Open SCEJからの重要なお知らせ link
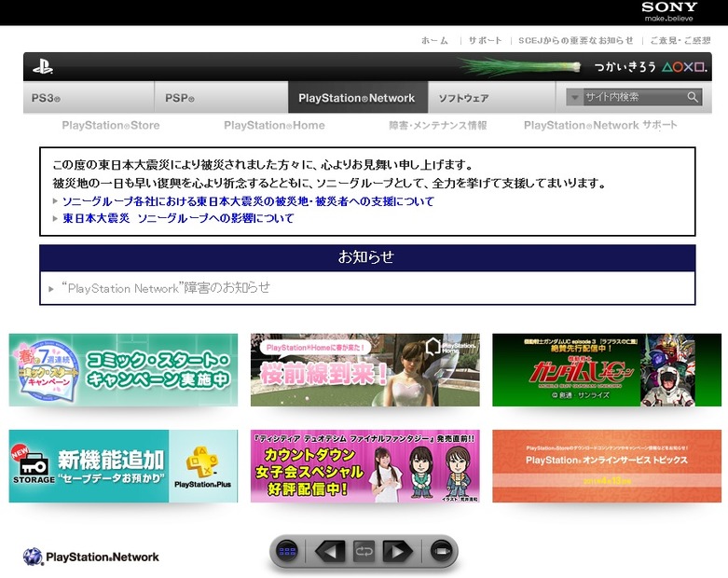 (x=576, y=41)
